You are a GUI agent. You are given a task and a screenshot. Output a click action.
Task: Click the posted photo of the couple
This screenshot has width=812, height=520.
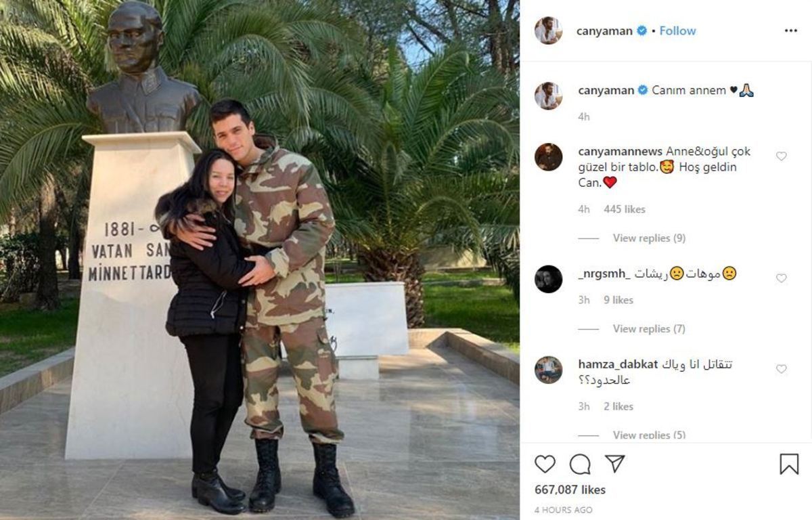point(260,260)
